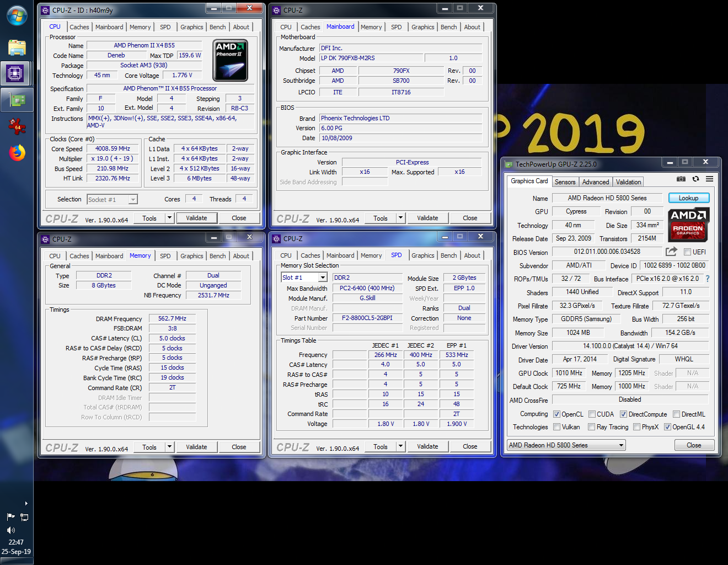Open About tab in SPD window

coord(472,255)
